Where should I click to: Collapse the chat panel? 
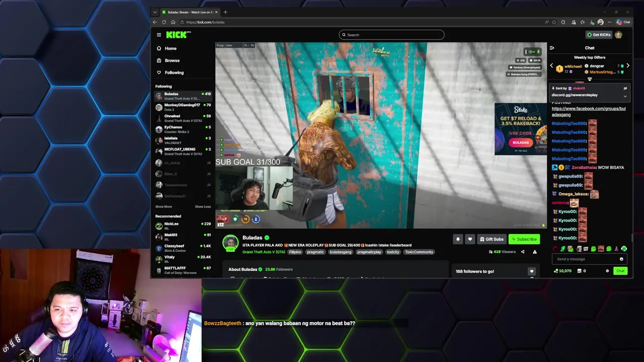pyautogui.click(x=552, y=48)
